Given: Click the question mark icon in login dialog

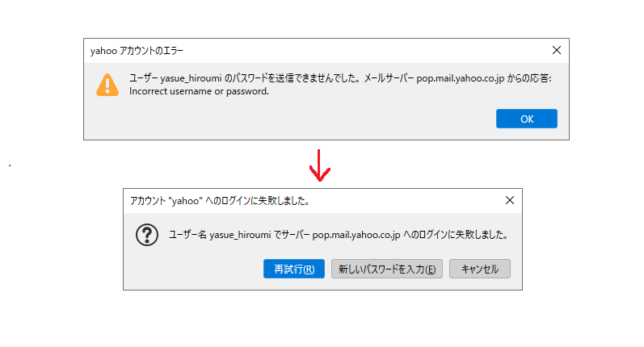Looking at the screenshot, I should 145,235.
